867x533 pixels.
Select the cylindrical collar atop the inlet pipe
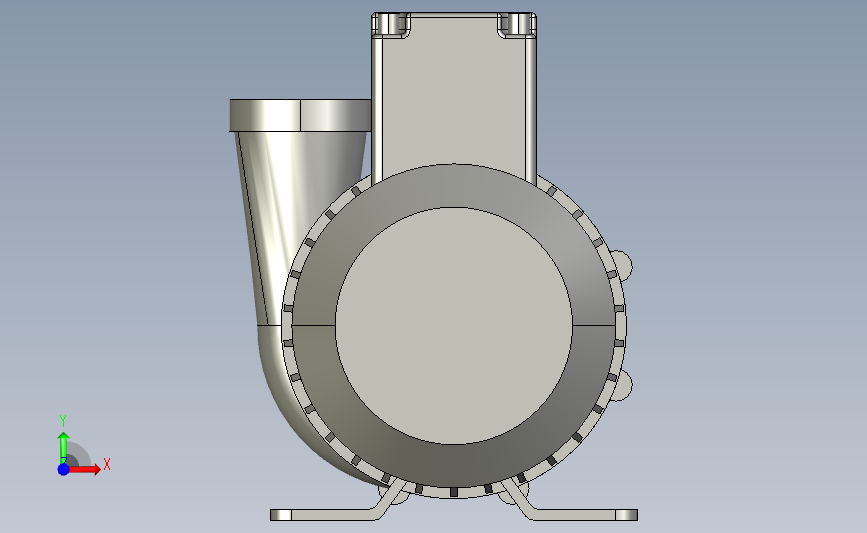pos(300,115)
